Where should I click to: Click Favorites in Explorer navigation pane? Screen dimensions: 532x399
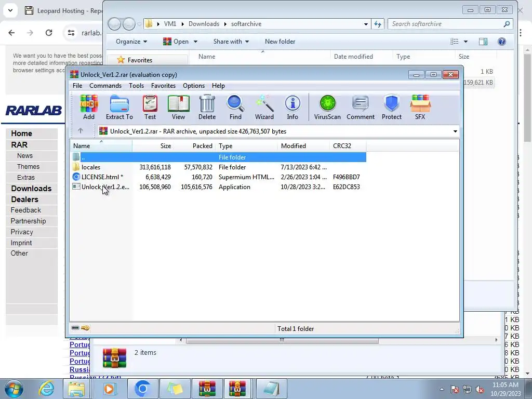(140, 60)
